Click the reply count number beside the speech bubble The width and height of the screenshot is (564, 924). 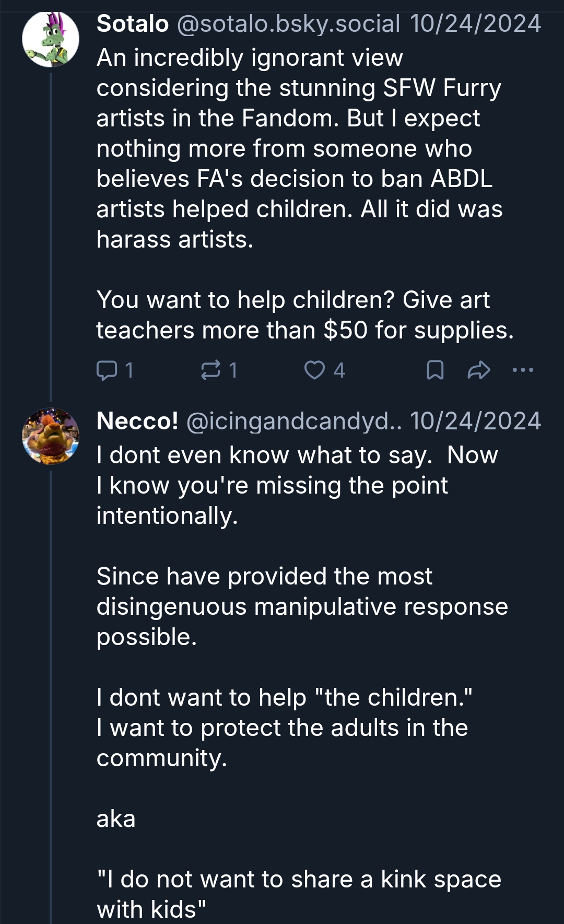[130, 370]
